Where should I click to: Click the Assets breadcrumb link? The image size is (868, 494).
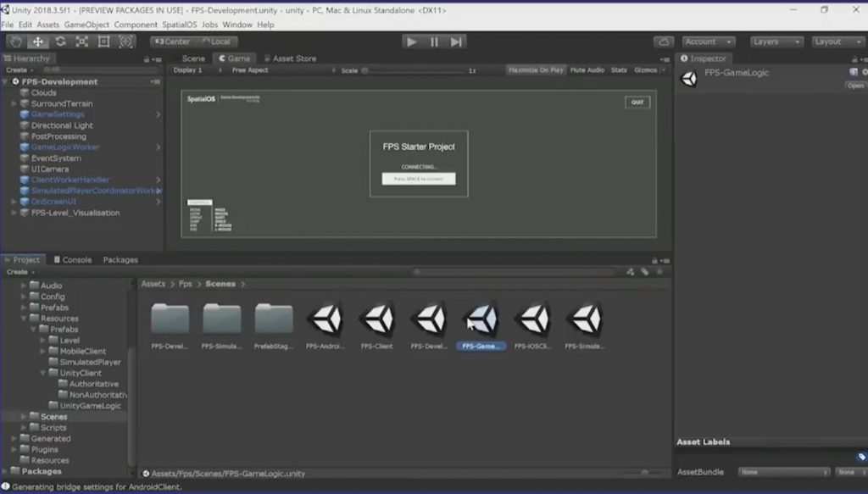[x=153, y=284]
